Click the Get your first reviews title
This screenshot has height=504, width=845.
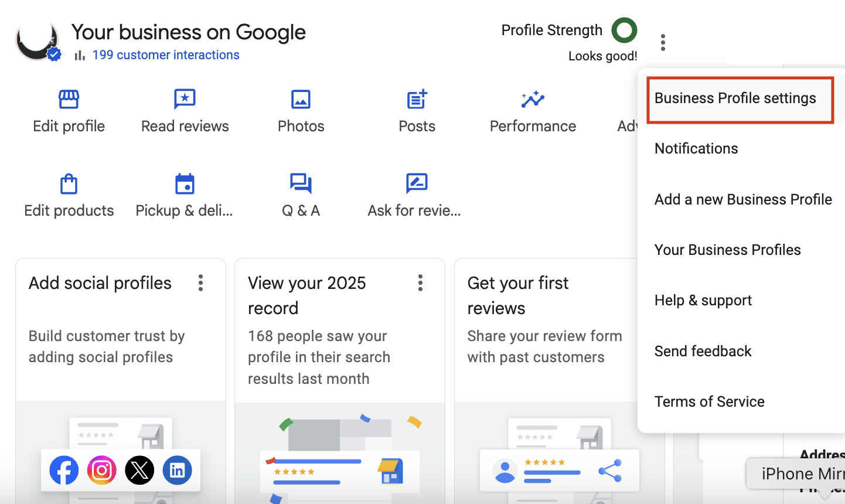(x=517, y=295)
